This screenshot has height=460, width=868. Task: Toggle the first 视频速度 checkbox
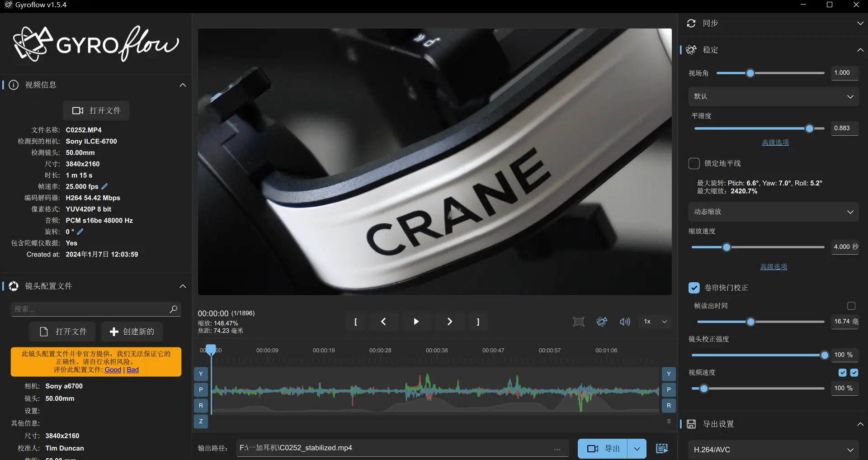coord(843,373)
